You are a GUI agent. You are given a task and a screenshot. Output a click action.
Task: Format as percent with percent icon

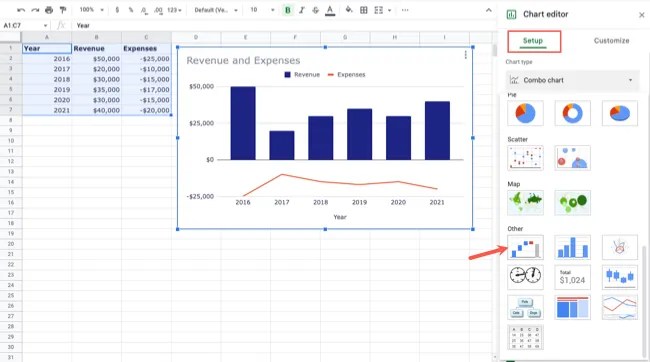tap(131, 10)
